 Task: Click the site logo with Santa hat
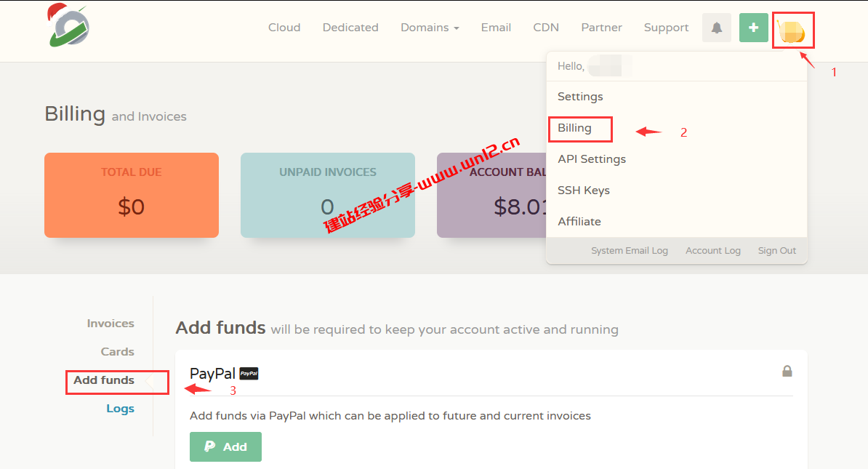tap(66, 25)
